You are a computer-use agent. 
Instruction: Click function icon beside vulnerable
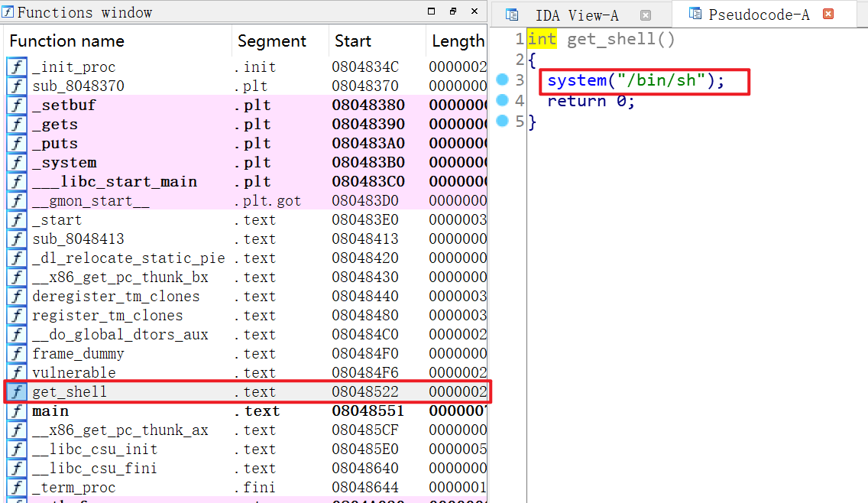click(17, 373)
